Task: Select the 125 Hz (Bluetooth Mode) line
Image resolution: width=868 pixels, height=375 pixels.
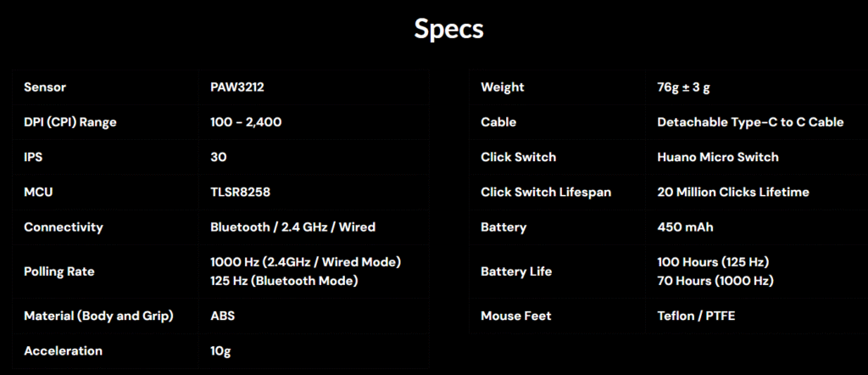Action: click(x=284, y=281)
